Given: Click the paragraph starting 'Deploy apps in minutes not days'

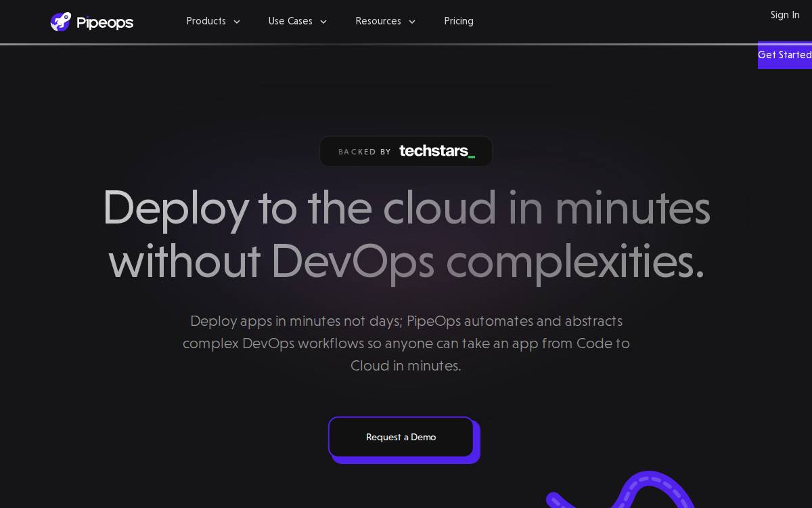Looking at the screenshot, I should coord(406,343).
